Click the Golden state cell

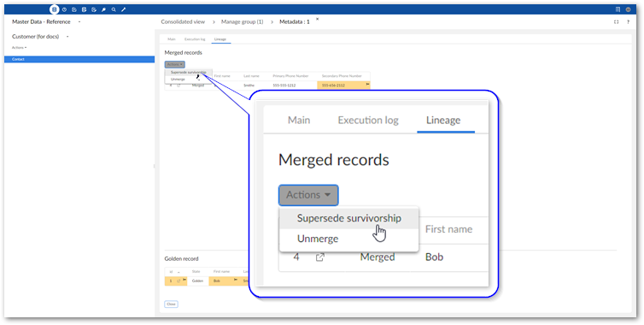click(197, 281)
